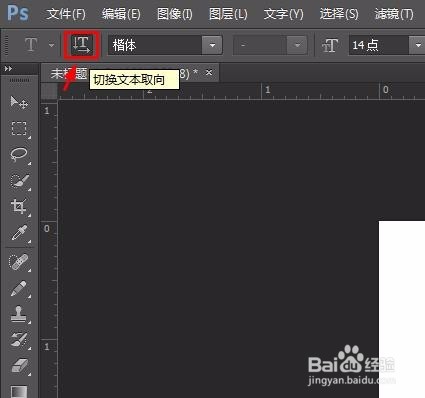Open the 文件(F) menu
The image size is (425, 398).
[x=66, y=14]
